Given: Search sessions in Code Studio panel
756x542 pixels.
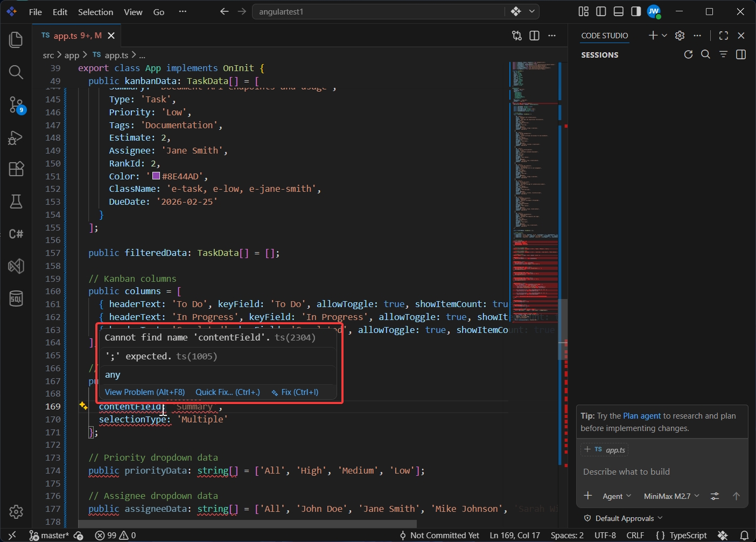Looking at the screenshot, I should coord(705,54).
